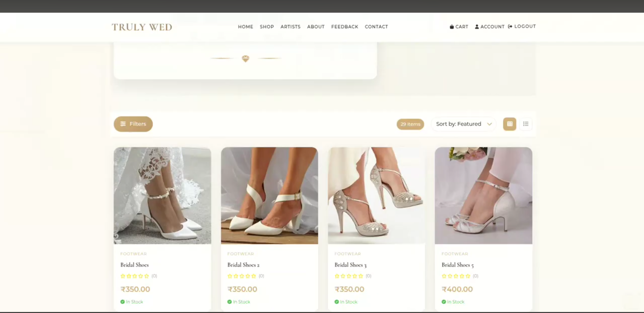Screen dimensions: 644x313
Task: Open the FEEDBACK page
Action: pos(345,27)
